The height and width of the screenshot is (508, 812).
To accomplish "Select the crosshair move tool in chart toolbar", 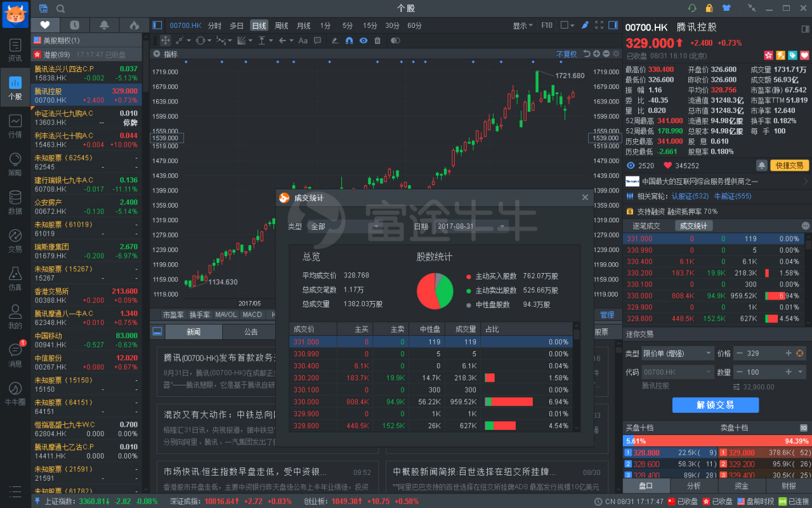I will tap(165, 41).
